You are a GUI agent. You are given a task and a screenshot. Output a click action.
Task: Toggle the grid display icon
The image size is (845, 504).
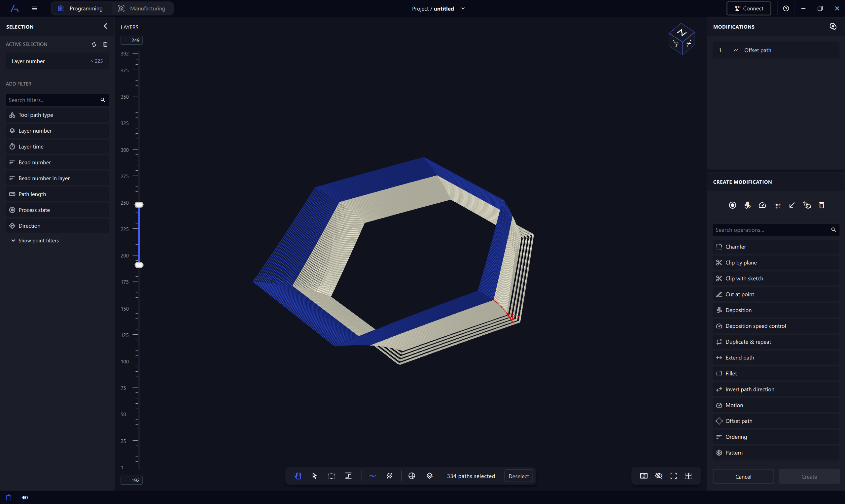click(x=688, y=476)
